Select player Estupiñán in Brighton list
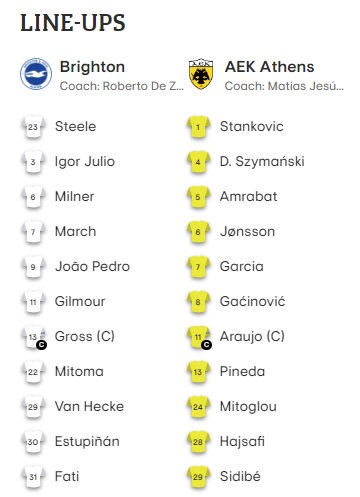 [x=87, y=441]
